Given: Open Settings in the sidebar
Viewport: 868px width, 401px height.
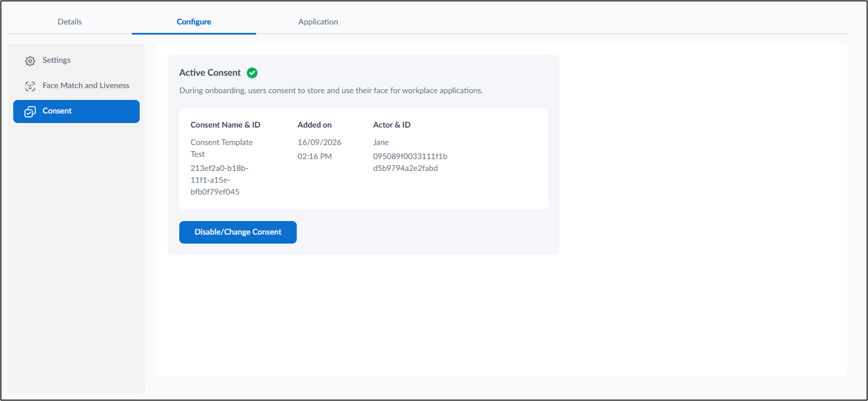Looking at the screenshot, I should click(x=76, y=60).
